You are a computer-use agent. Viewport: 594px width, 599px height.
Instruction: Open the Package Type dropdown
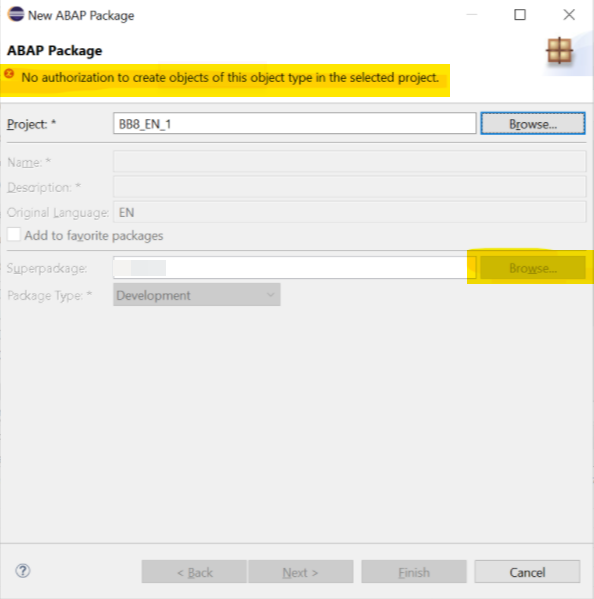tap(197, 295)
